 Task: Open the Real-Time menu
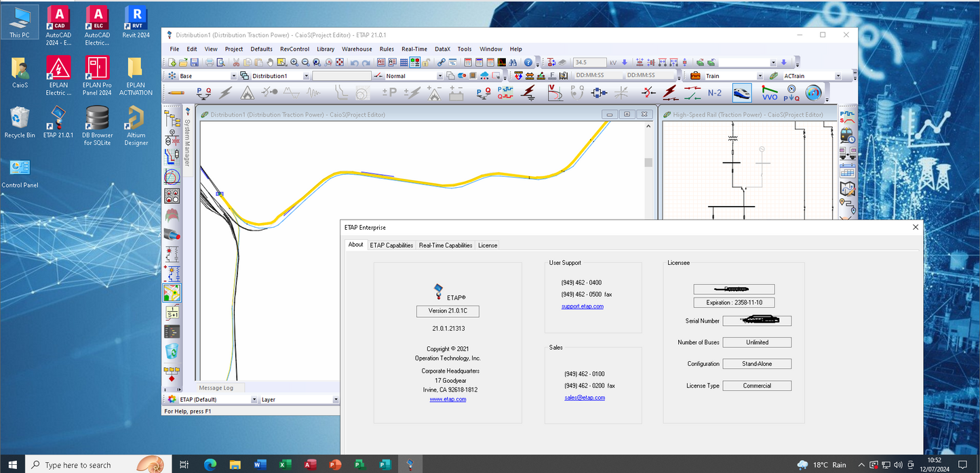414,49
